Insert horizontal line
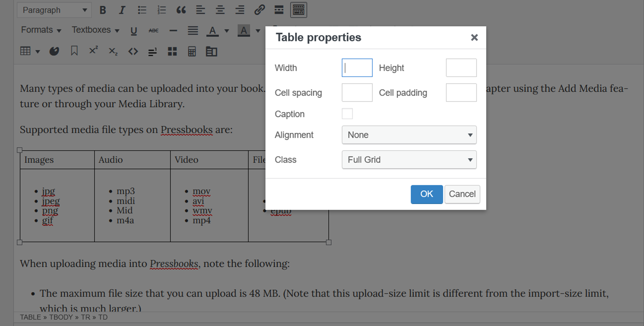Image resolution: width=644 pixels, height=326 pixels. (173, 31)
